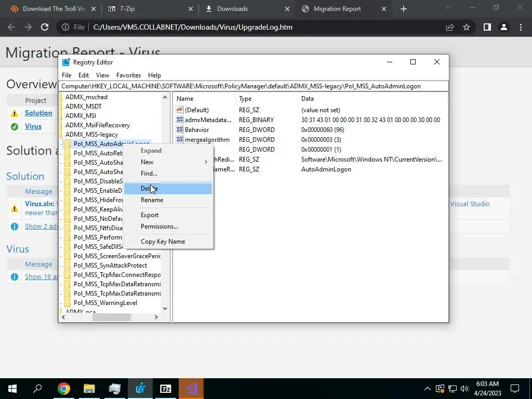Open the Chrome profile button
532x399 pixels.
504,27
